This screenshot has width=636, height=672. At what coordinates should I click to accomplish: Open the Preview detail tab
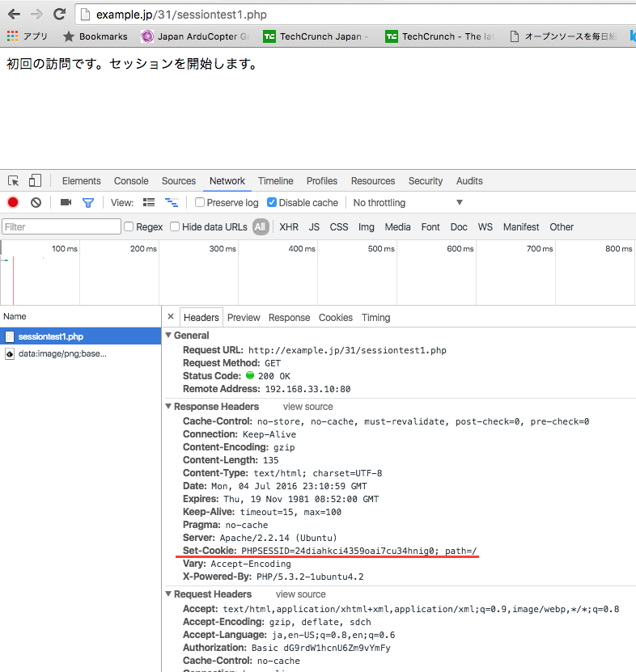click(244, 318)
